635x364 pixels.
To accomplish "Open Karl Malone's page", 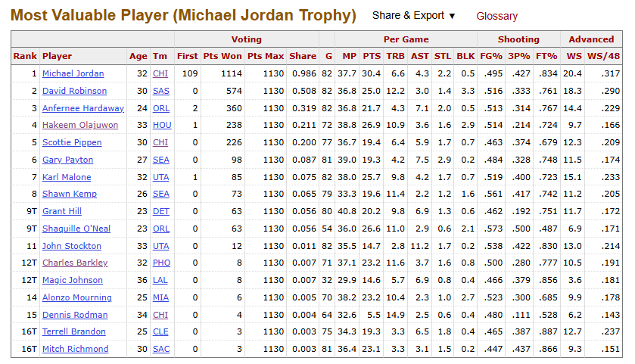I will (67, 177).
